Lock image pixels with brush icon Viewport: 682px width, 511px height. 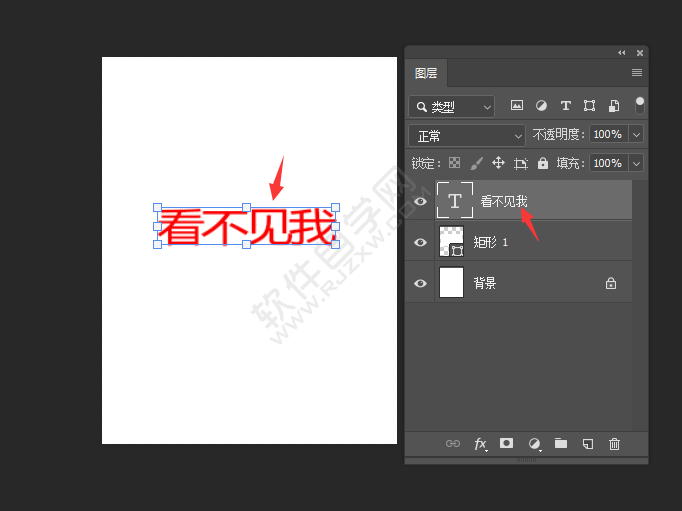(476, 164)
